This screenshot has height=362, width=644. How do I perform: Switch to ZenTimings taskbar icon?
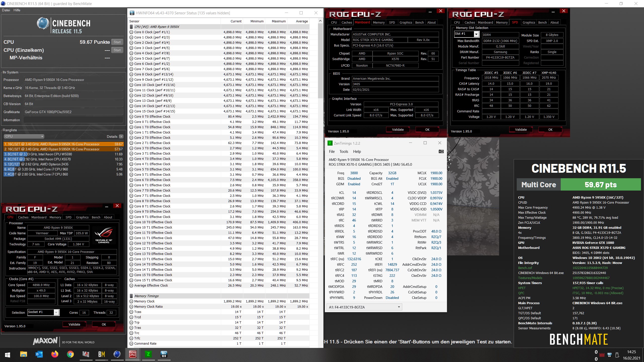click(x=148, y=354)
